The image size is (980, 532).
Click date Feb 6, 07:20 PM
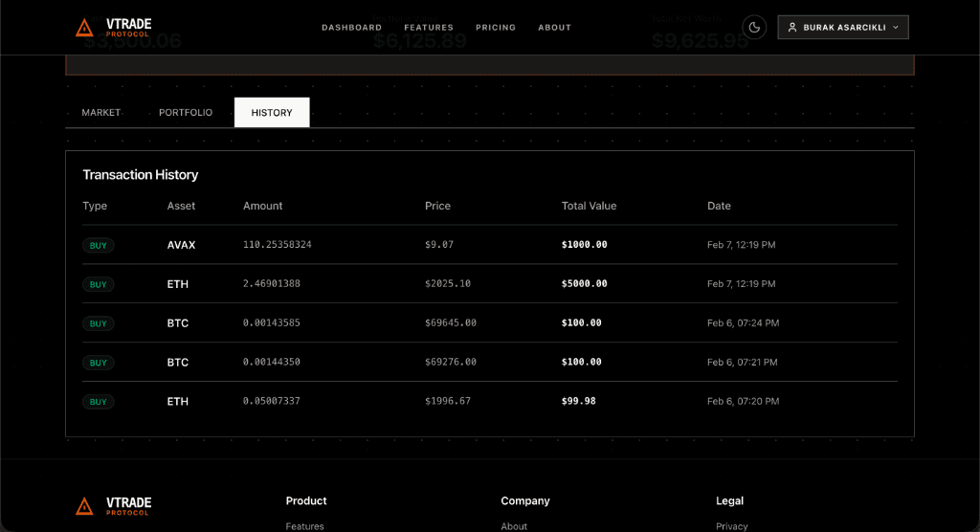point(743,401)
